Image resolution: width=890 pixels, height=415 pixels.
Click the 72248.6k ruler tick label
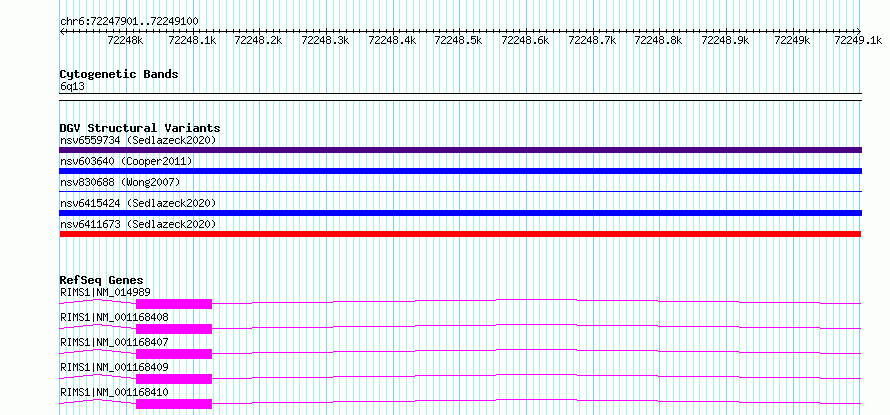pyautogui.click(x=525, y=40)
